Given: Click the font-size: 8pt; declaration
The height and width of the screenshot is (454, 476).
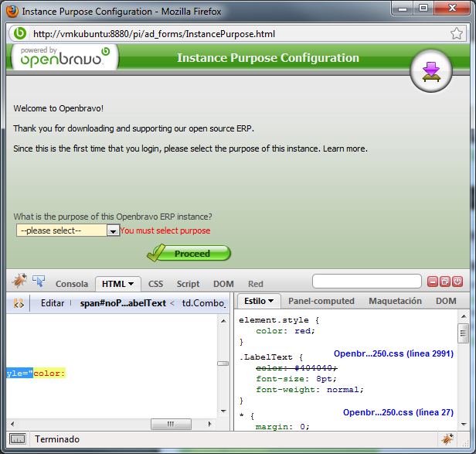Looking at the screenshot, I should coord(296,379).
